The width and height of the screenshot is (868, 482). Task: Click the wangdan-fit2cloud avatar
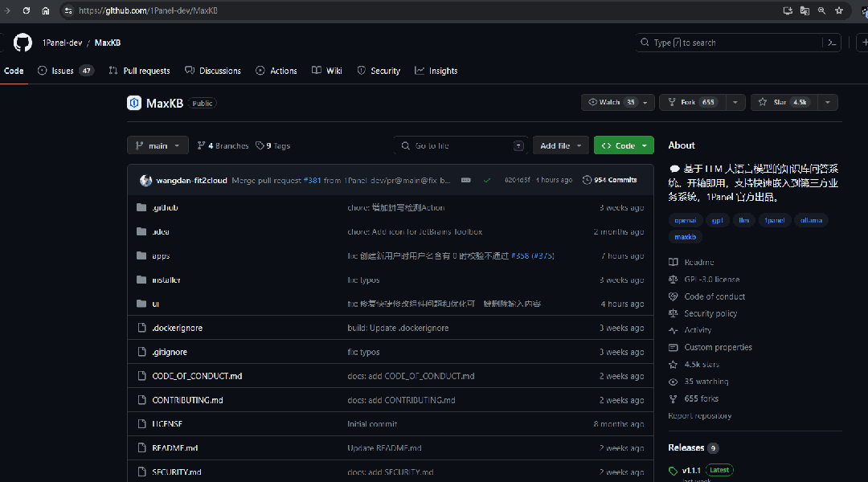[145, 181]
